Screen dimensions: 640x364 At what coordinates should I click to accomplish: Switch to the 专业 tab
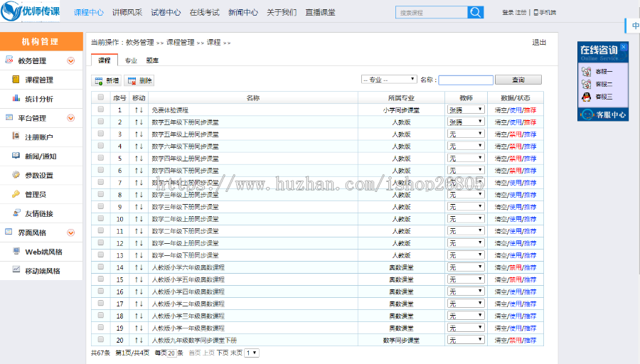tap(131, 61)
